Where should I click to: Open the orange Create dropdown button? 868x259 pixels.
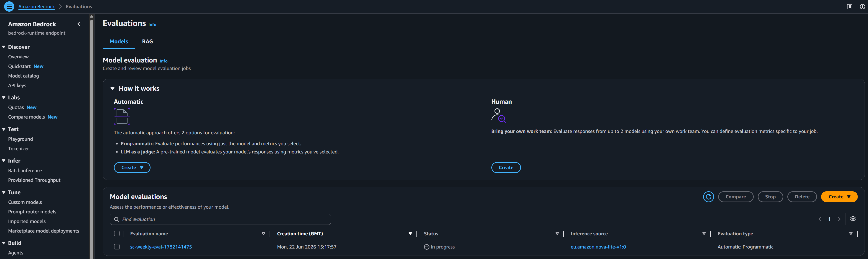pos(839,197)
